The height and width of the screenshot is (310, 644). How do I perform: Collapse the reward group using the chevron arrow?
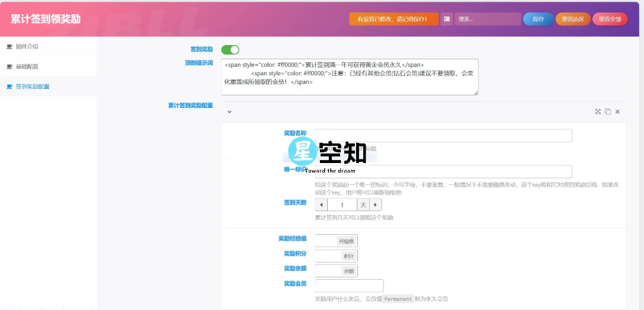[230, 111]
